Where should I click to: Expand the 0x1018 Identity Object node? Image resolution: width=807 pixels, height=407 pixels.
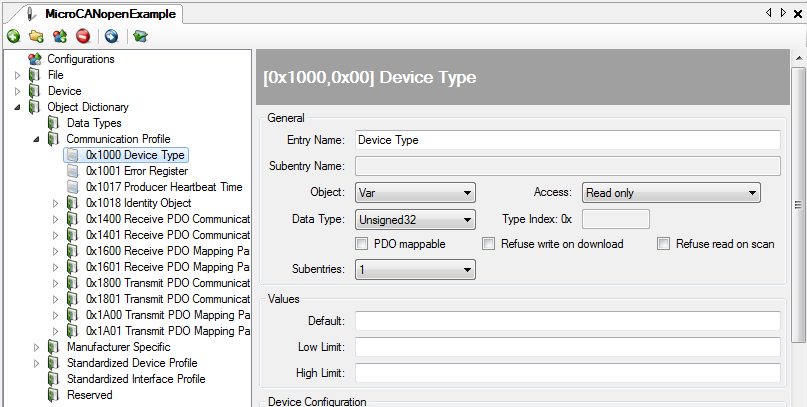(x=56, y=203)
